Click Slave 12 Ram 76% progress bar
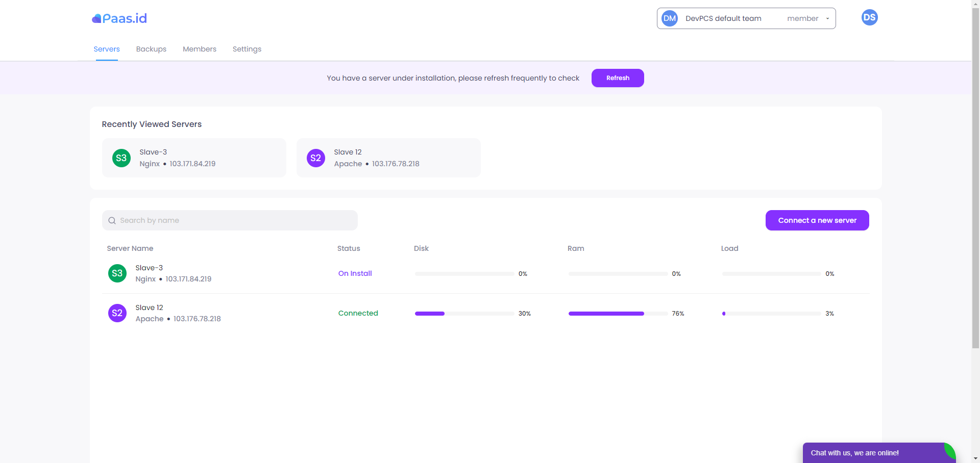Viewport: 980px width, 463px height. (618, 314)
